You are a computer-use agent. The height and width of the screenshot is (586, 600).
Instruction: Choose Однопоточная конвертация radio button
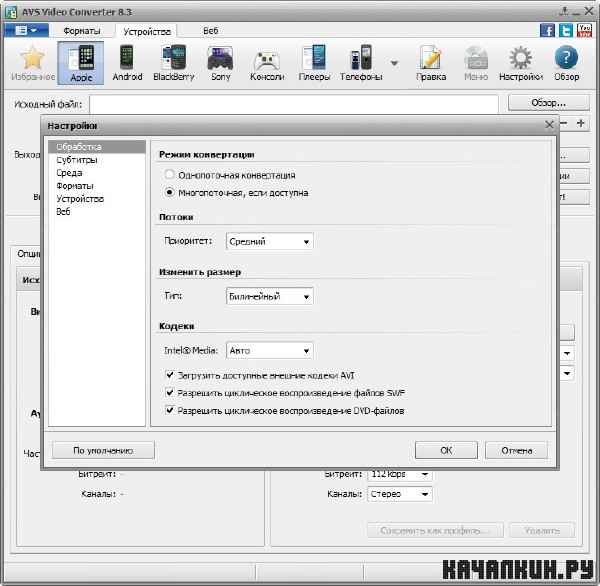click(170, 175)
